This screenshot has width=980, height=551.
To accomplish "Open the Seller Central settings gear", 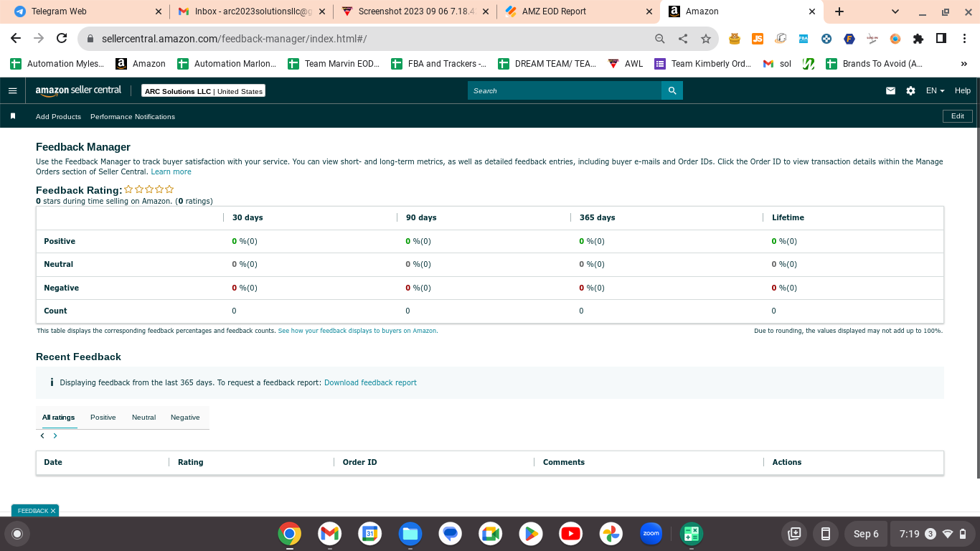I will (910, 91).
